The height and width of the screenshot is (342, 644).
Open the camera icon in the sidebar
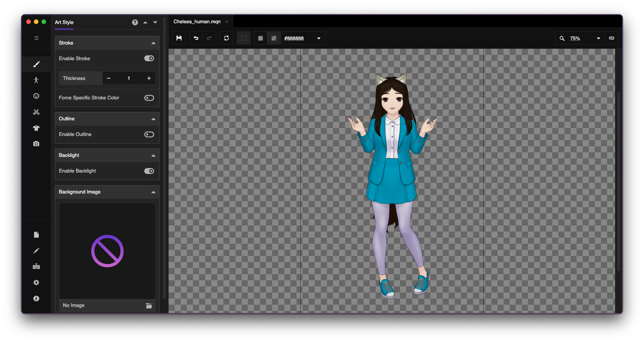(36, 144)
